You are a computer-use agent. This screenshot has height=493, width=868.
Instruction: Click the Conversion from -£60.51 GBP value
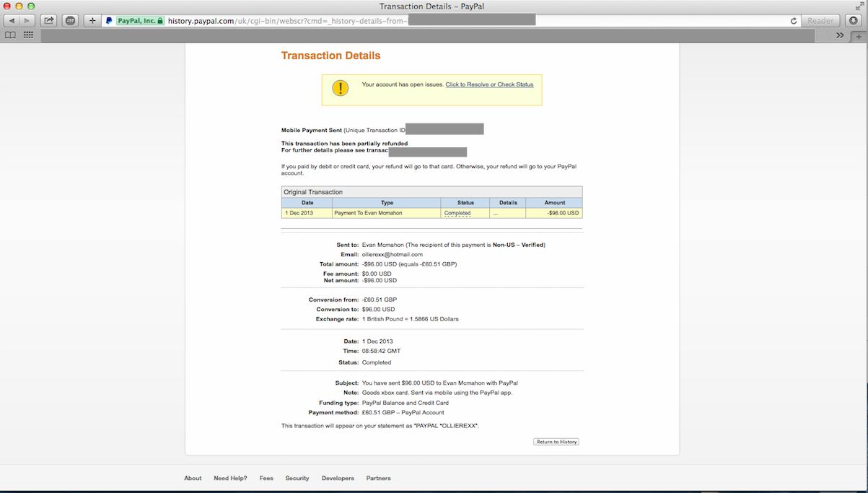pyautogui.click(x=380, y=300)
